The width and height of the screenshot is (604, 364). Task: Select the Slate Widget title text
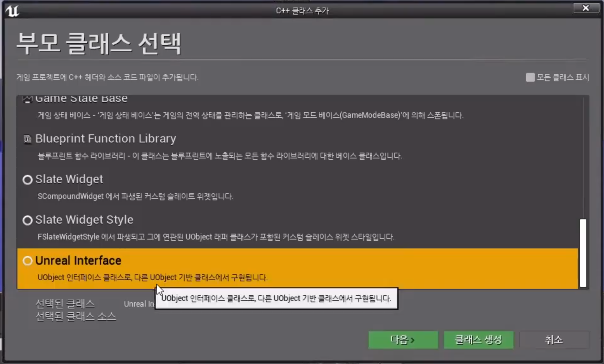pos(69,179)
